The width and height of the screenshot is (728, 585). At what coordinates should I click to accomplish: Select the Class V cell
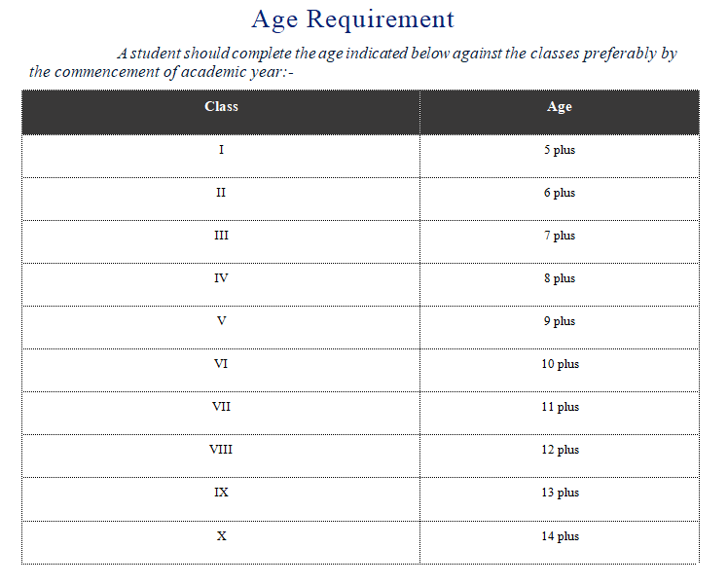[x=221, y=327]
